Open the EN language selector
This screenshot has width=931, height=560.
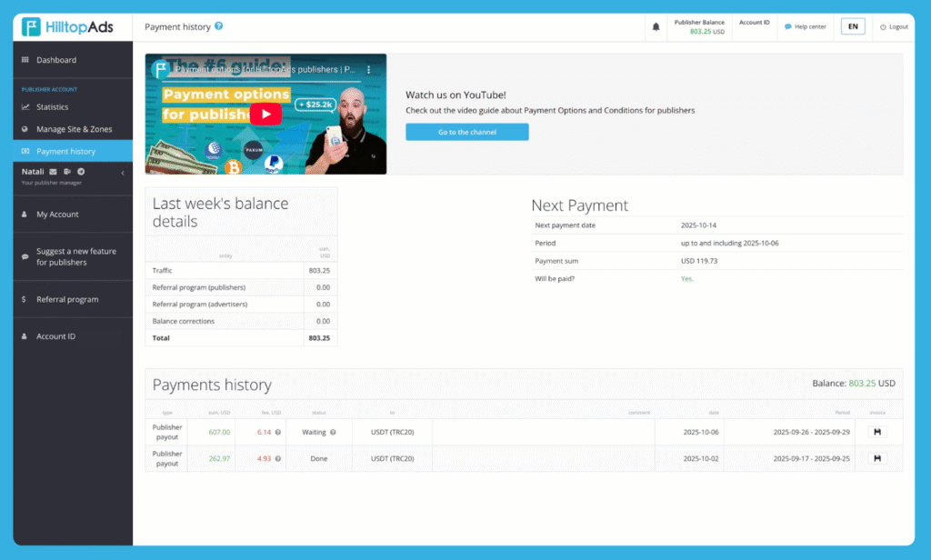click(x=852, y=26)
